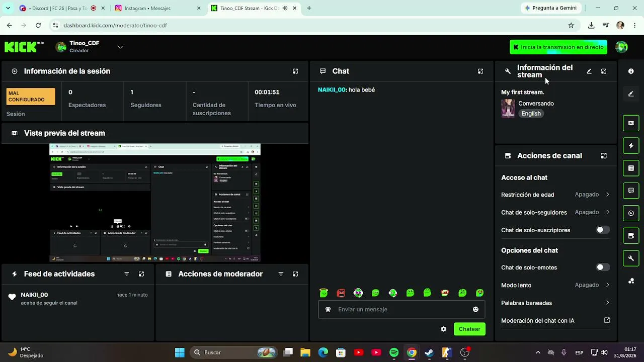Filter the Feed de actividades list

coord(127,274)
